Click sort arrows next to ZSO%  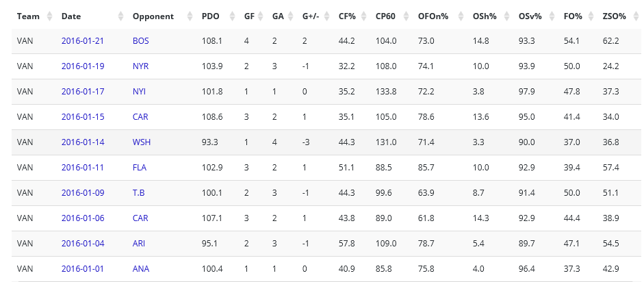(x=636, y=16)
